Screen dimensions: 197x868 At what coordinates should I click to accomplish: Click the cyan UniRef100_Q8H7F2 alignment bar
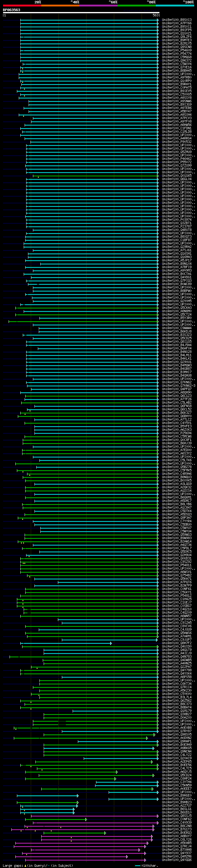(67, 643)
